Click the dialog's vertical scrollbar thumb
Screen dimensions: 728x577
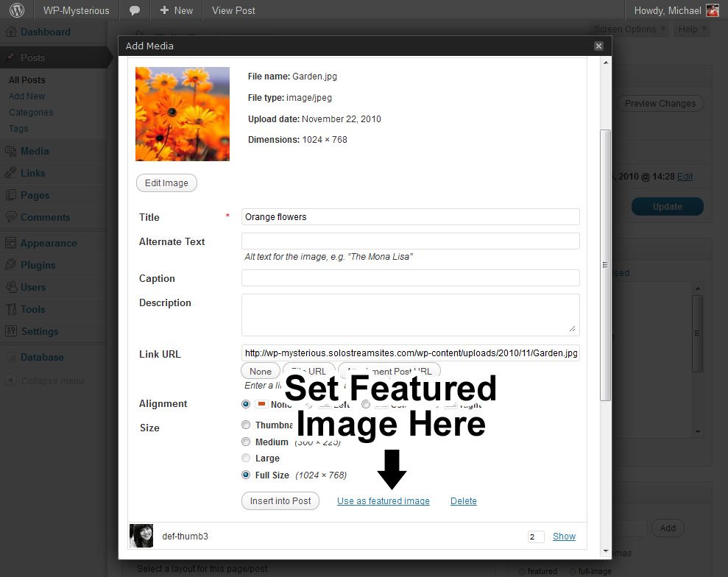605,265
